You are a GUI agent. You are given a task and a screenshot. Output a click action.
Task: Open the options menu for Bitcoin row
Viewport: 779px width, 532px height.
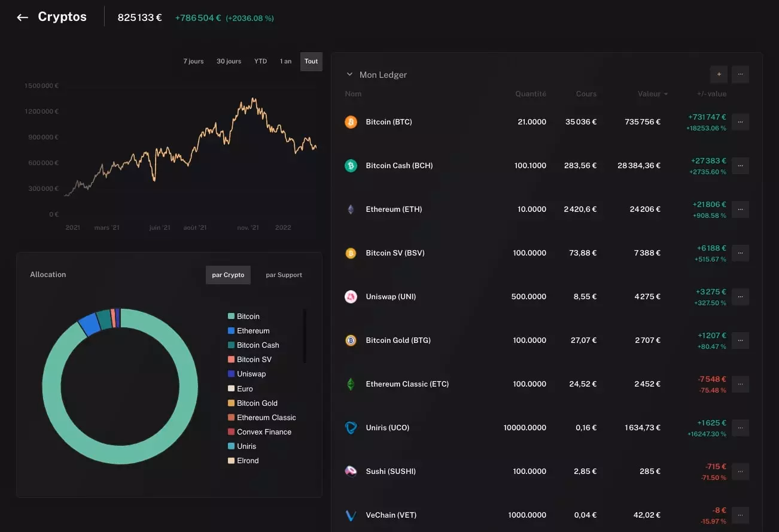coord(740,121)
